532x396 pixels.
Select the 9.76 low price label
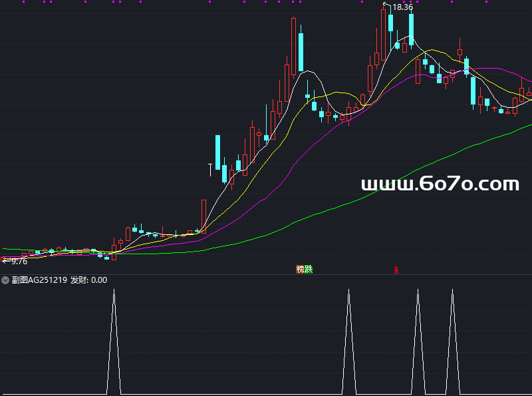click(19, 261)
